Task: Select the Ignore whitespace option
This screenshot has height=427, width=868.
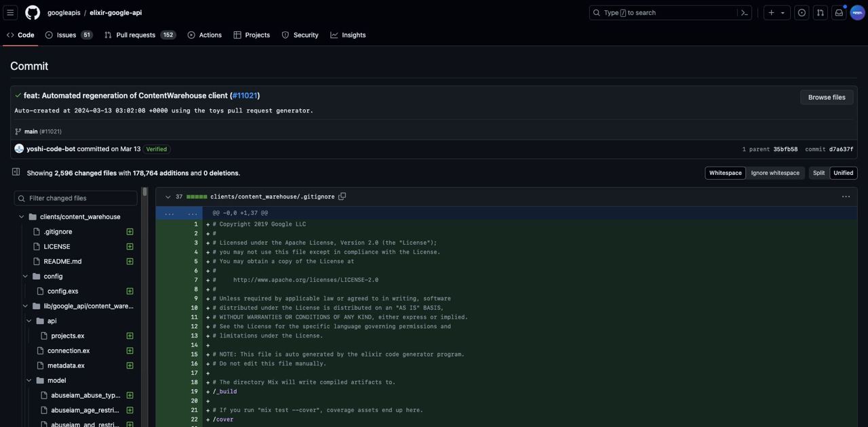Action: [775, 173]
